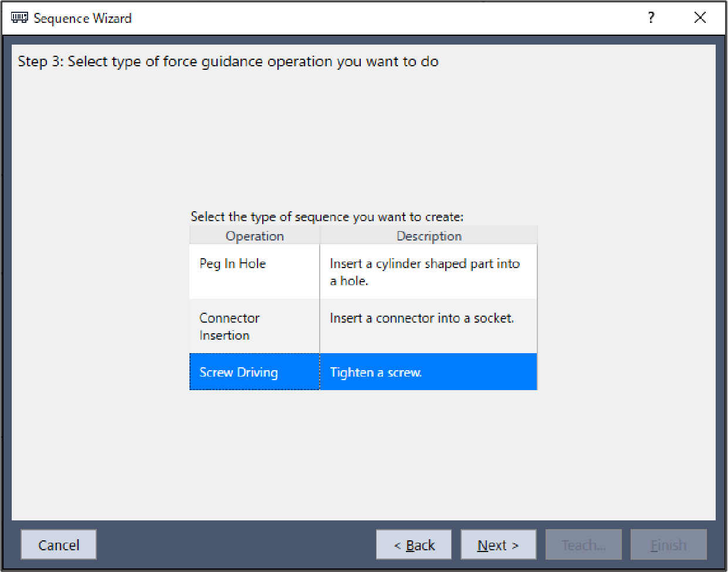Click the Sequence Wizard title bar icon
728x572 pixels.
19,18
